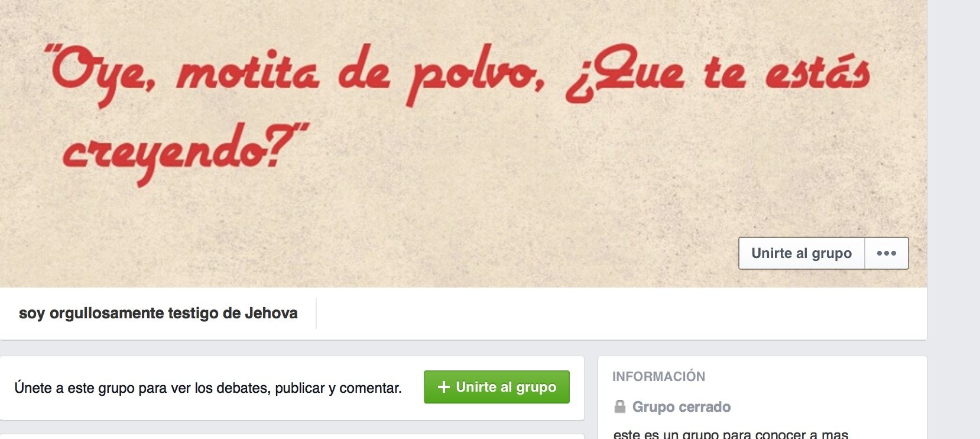The width and height of the screenshot is (980, 439).
Task: Open the group title "soy orgullosamente testigo de Jehova"
Action: click(x=158, y=313)
